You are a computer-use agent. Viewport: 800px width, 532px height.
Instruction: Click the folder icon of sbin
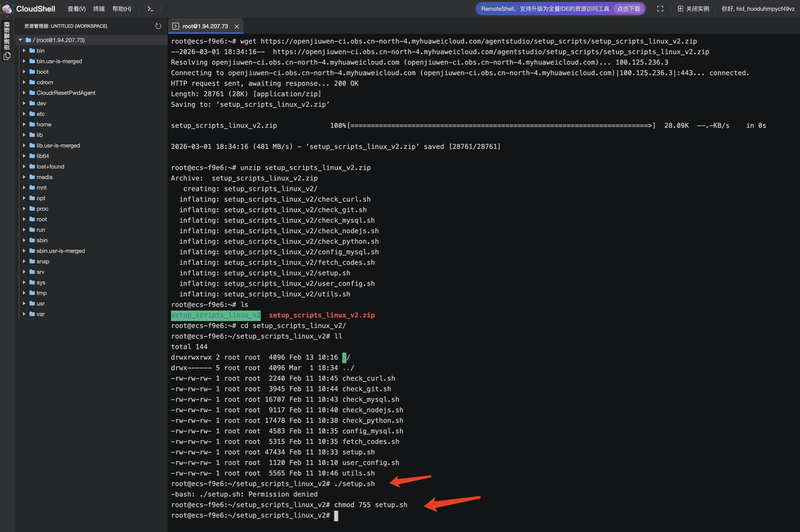pyautogui.click(x=32, y=240)
